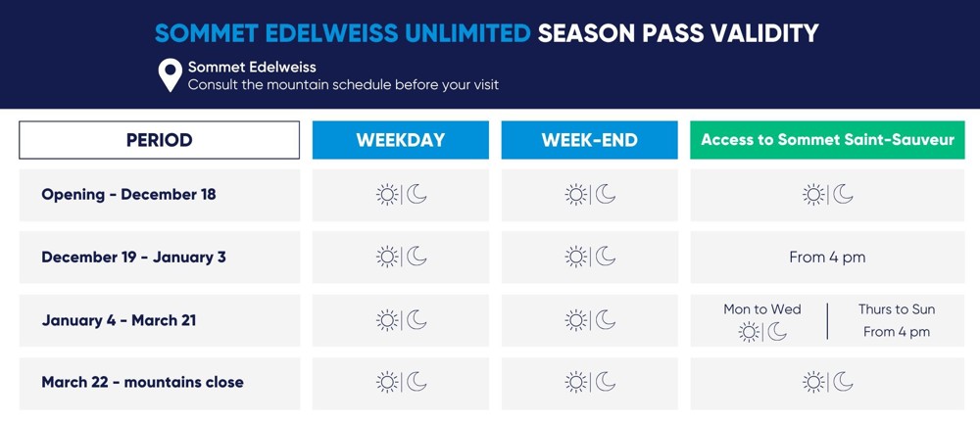Click the moon icon in March 22 Saint-Sauveur cell
The image size is (980, 423).
[843, 382]
